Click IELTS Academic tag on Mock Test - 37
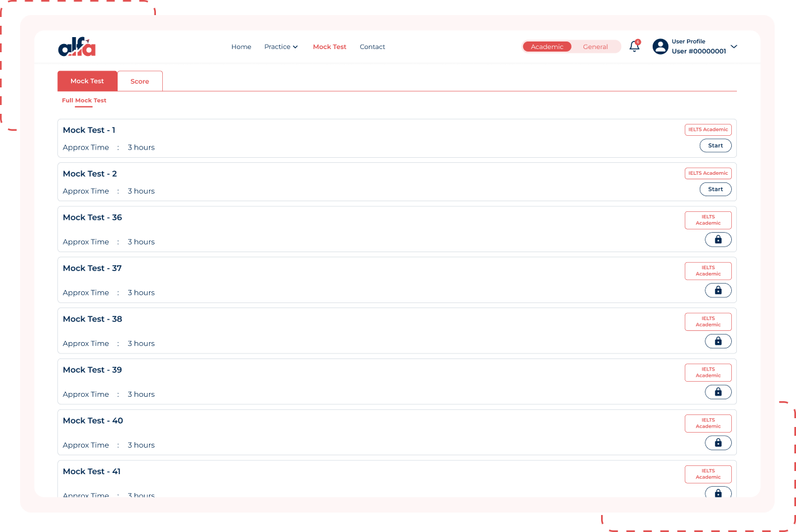Viewport: 796px width, 532px height. pos(708,271)
